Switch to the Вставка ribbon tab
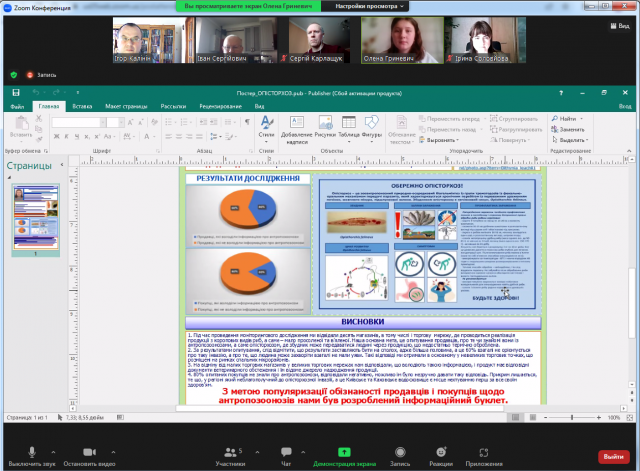The width and height of the screenshot is (640, 471). 82,105
